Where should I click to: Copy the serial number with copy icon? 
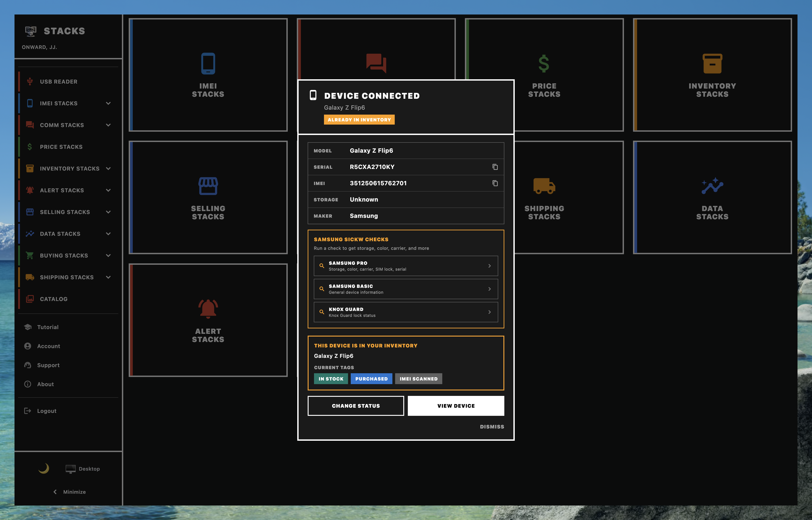(495, 167)
